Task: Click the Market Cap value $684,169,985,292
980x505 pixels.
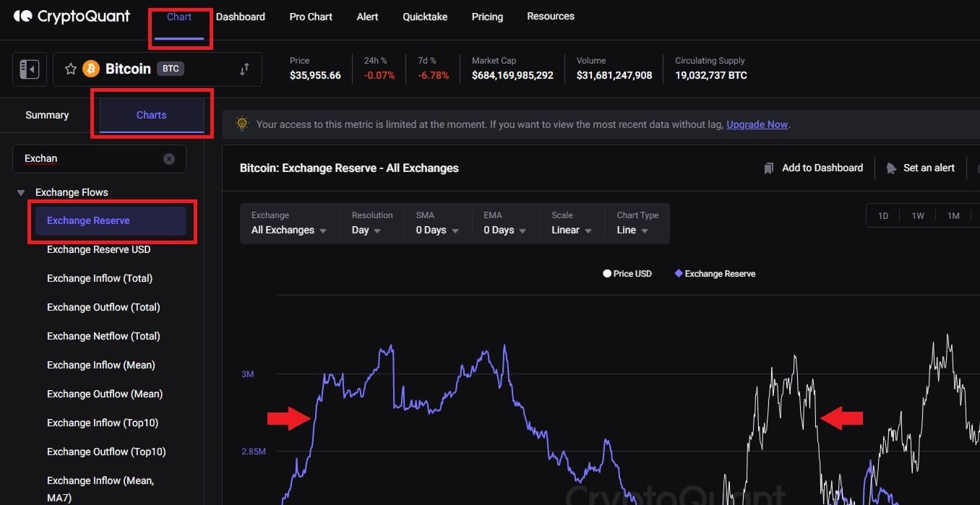Action: [x=512, y=75]
